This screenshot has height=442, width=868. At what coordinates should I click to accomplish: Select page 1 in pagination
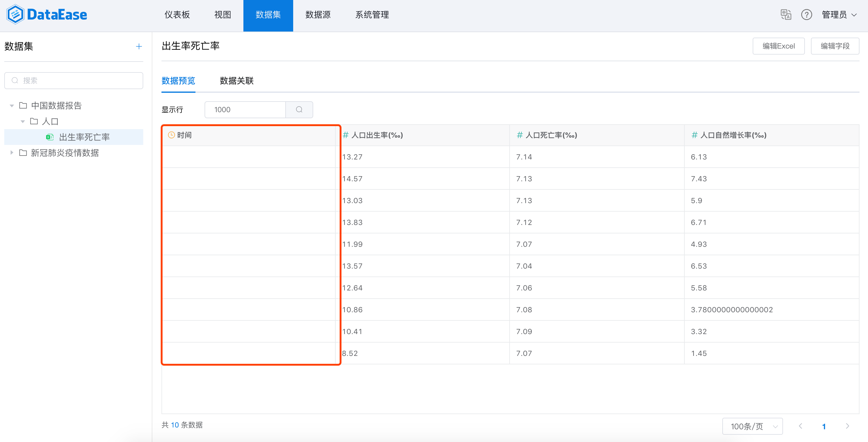pos(824,426)
